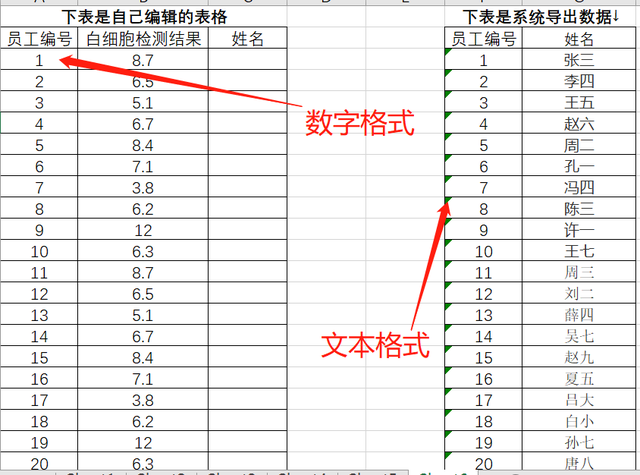640x475 pixels.
Task: Click the cell containing 赵六
Action: [x=579, y=124]
